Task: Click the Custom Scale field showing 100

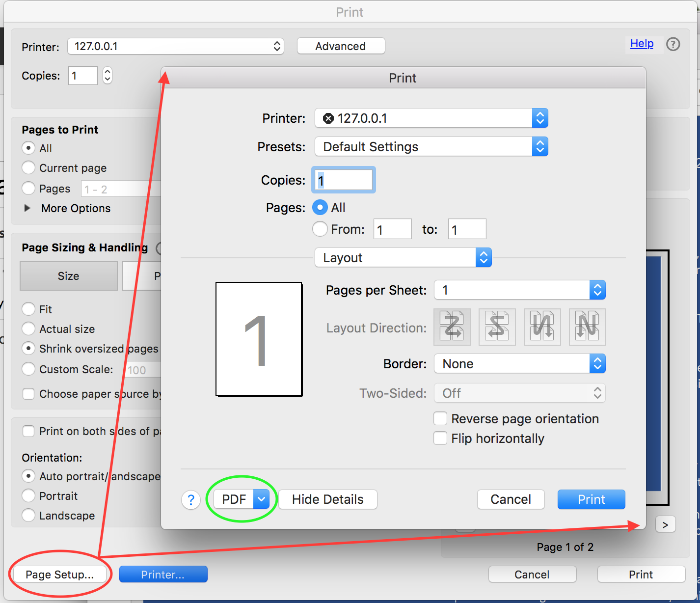Action: point(143,370)
